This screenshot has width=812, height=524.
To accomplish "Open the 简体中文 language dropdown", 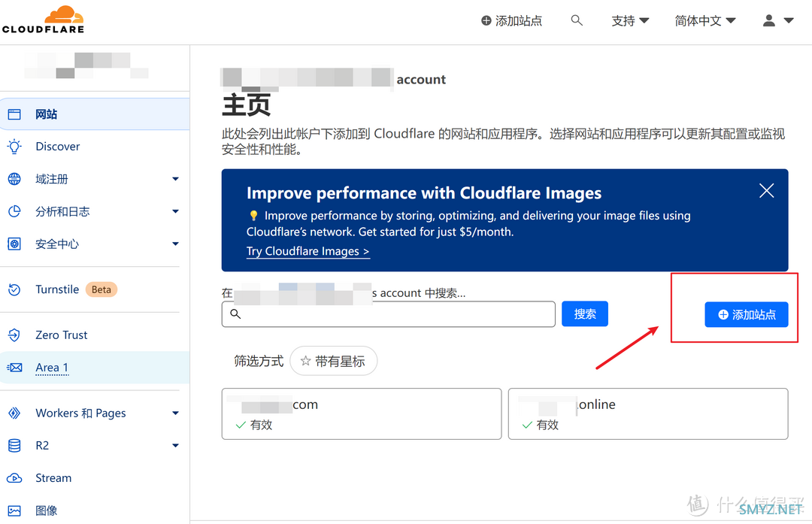I will (x=704, y=21).
